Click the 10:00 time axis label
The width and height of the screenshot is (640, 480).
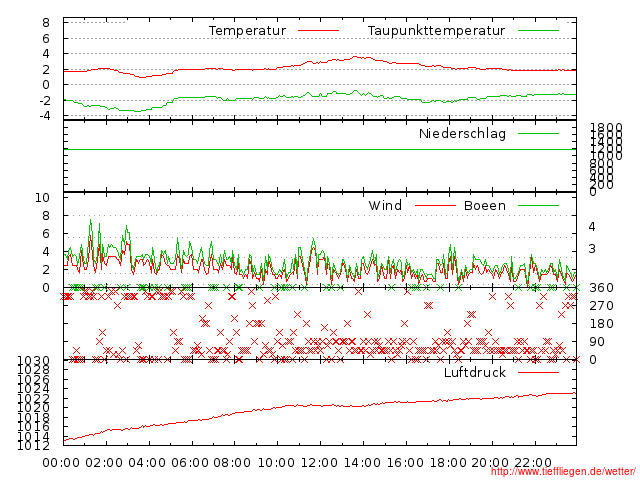tap(276, 463)
